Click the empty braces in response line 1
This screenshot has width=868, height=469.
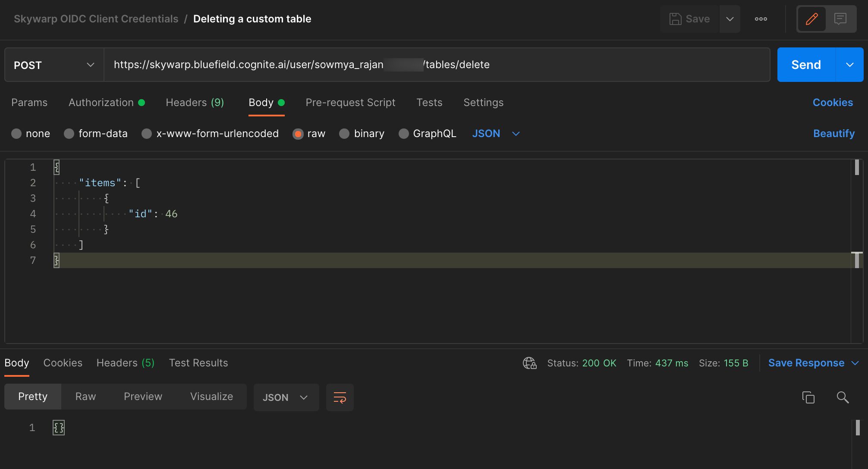coord(59,428)
